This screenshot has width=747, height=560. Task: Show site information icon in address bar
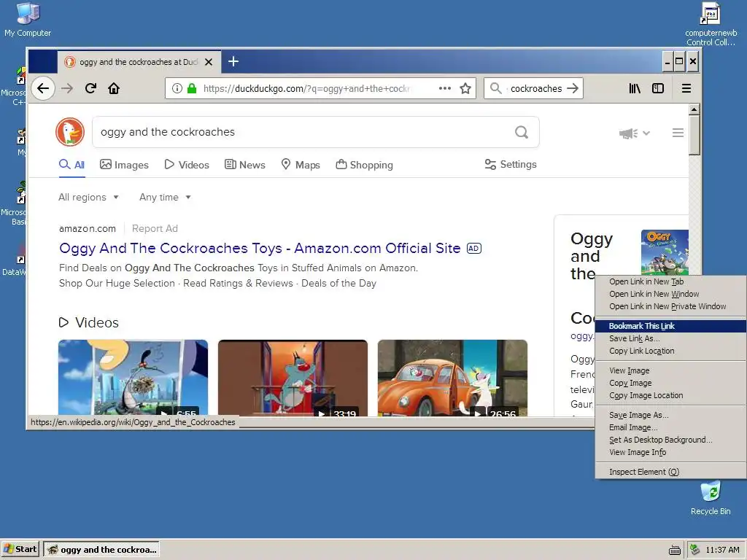[177, 88]
